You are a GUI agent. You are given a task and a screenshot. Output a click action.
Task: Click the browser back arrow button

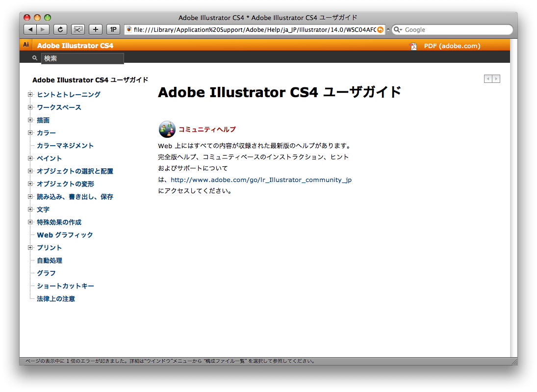pyautogui.click(x=30, y=29)
